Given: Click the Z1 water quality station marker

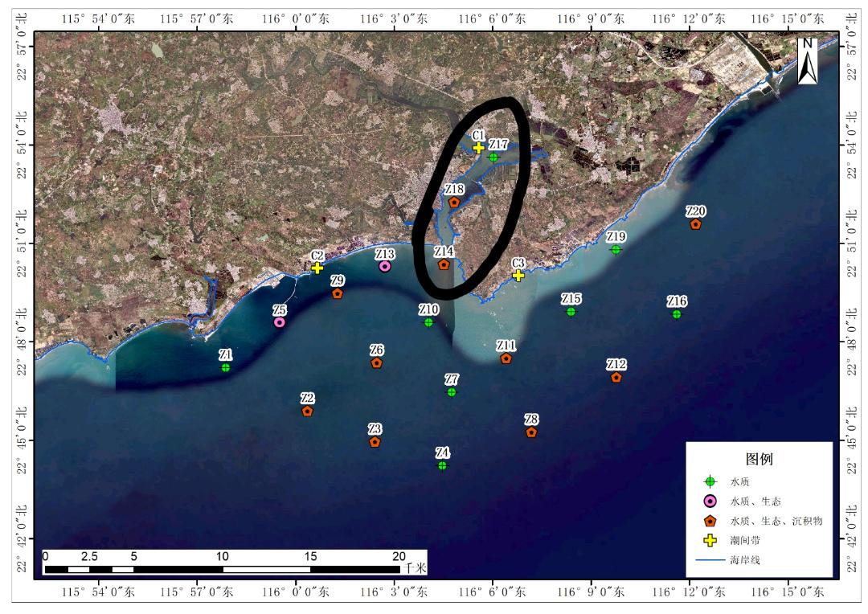Looking at the screenshot, I should click(225, 367).
